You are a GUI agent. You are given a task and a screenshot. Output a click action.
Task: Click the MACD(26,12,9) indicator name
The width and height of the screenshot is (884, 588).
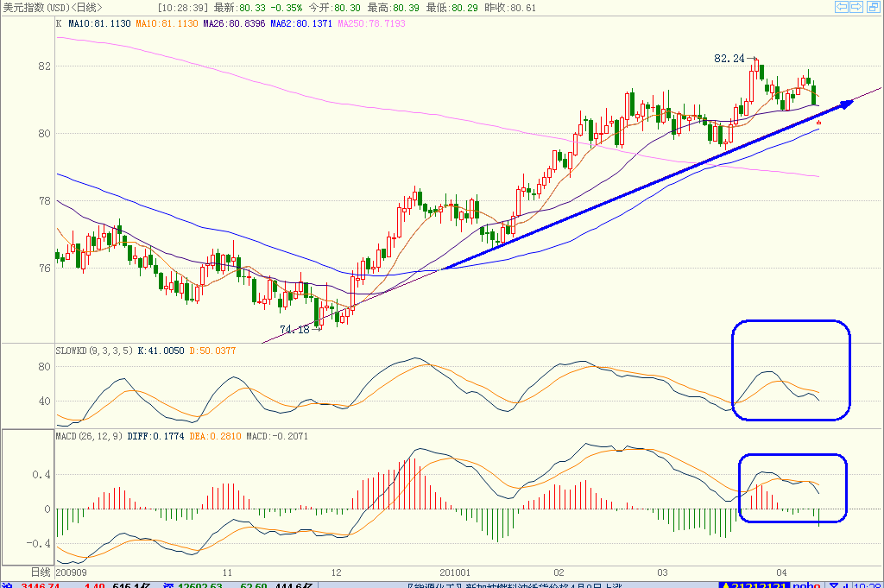(89, 436)
